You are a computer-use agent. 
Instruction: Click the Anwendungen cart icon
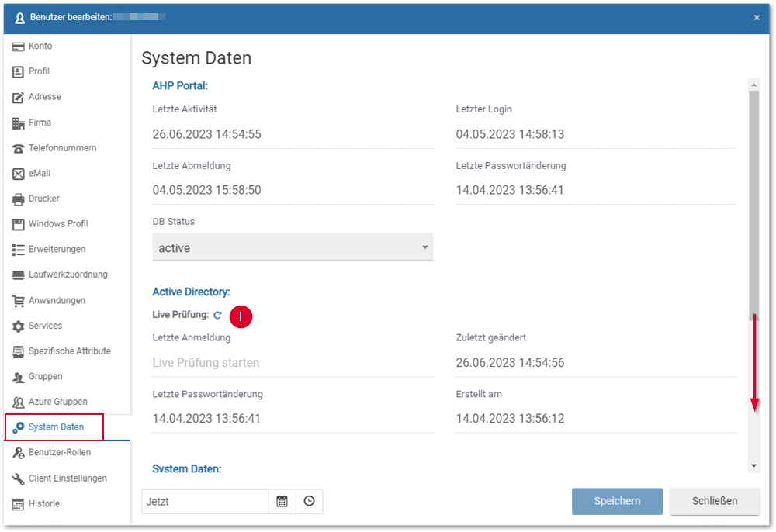point(19,301)
